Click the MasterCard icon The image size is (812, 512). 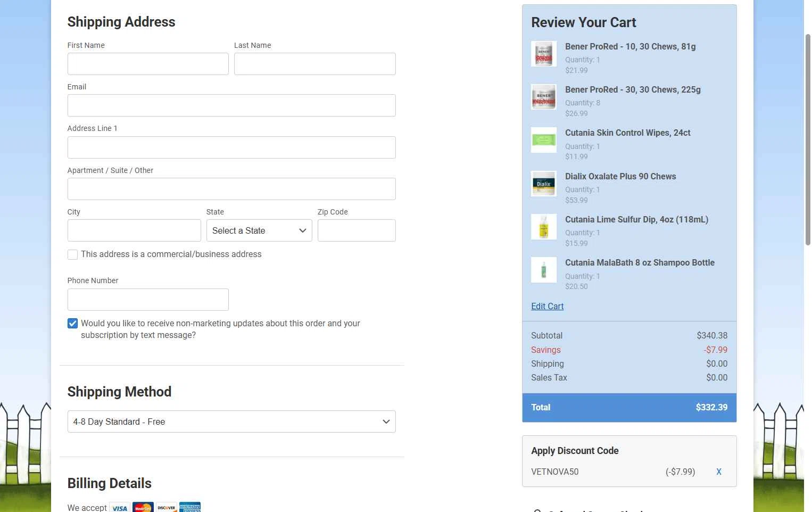pos(143,507)
